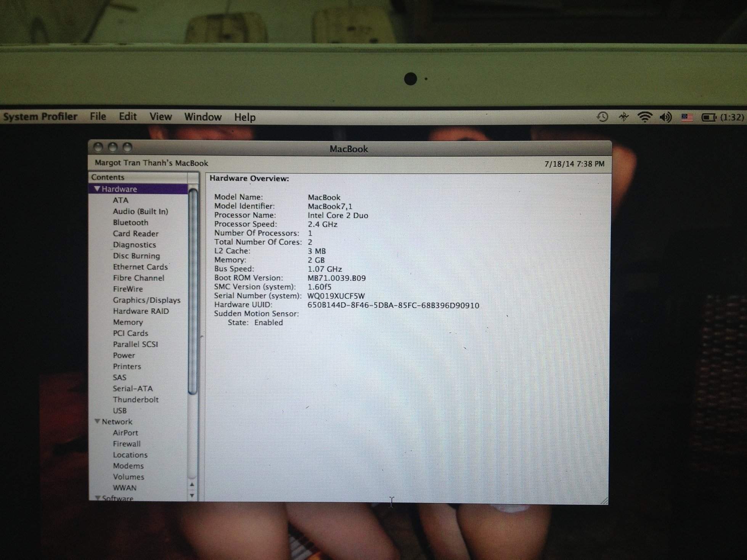Open the Help menu
This screenshot has width=747, height=560.
click(245, 117)
